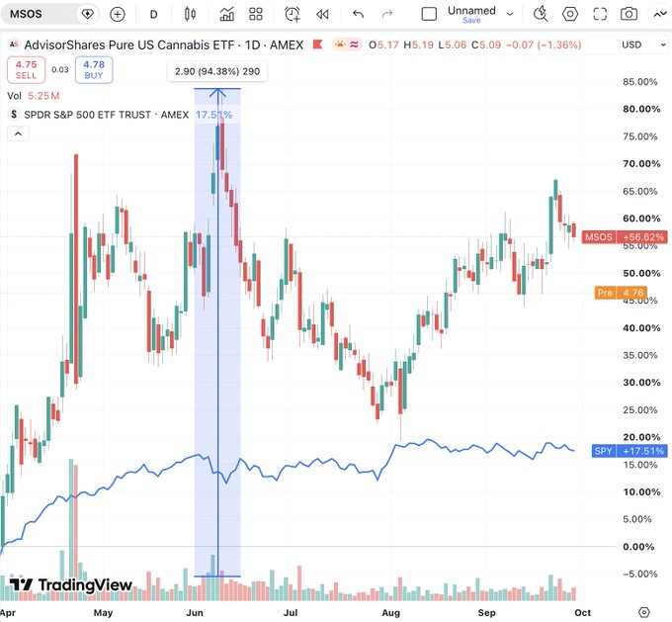Create an alert with the alarm clock icon
This screenshot has width=672, height=622.
(293, 14)
